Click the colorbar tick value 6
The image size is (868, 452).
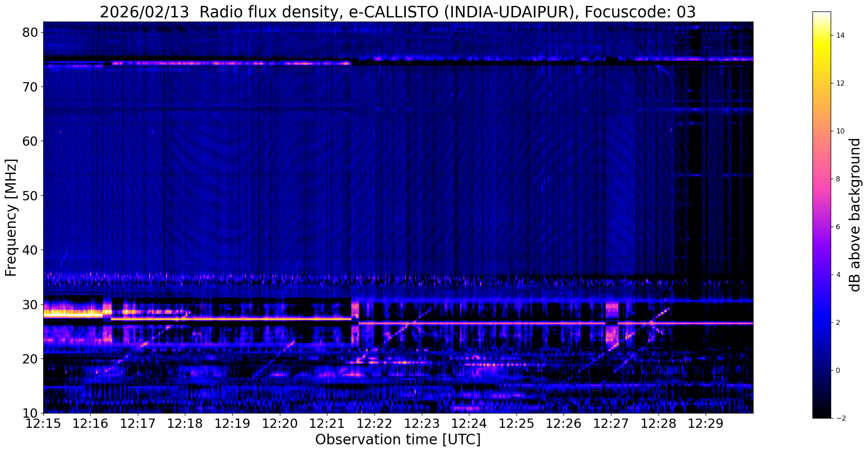click(838, 227)
